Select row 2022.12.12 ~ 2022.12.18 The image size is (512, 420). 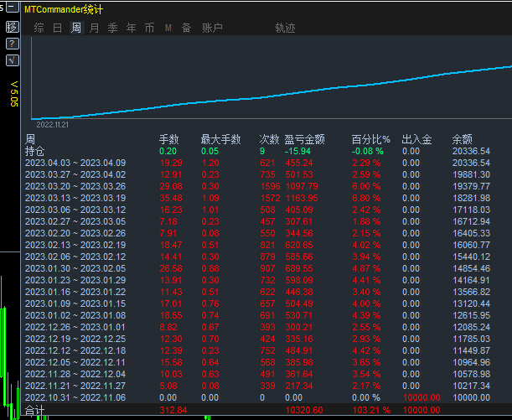click(x=75, y=350)
